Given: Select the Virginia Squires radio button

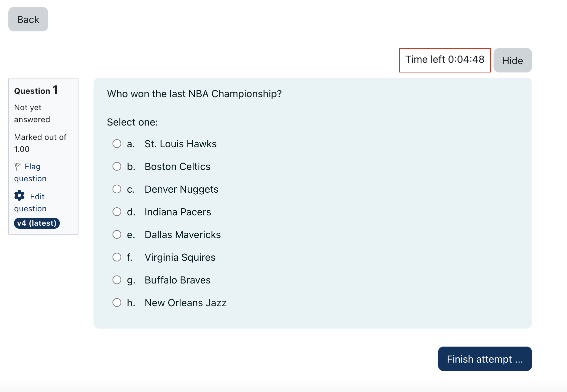Looking at the screenshot, I should pos(117,257).
